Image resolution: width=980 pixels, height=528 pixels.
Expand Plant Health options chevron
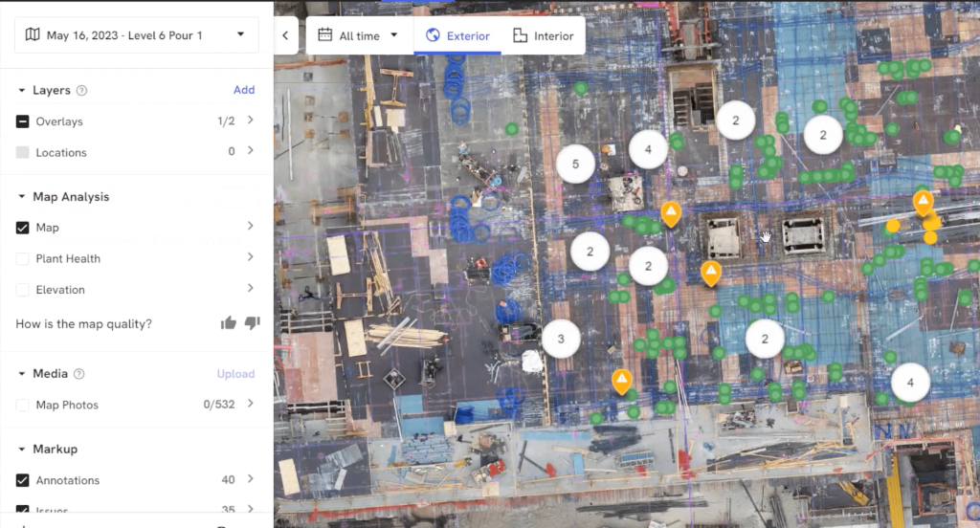tap(251, 256)
